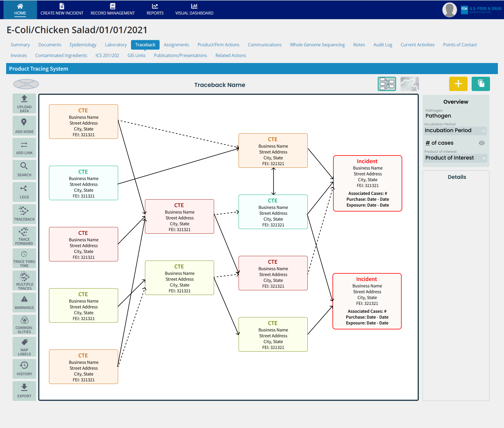This screenshot has height=428, width=504.
Task: Switch to the Epidemiology tab
Action: point(83,45)
